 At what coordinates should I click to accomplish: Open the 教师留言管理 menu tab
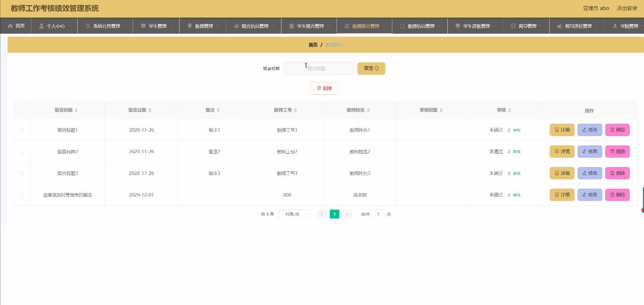[x=364, y=26]
